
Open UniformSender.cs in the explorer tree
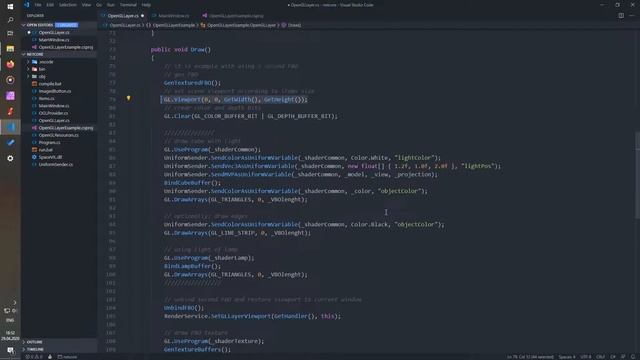point(56,165)
